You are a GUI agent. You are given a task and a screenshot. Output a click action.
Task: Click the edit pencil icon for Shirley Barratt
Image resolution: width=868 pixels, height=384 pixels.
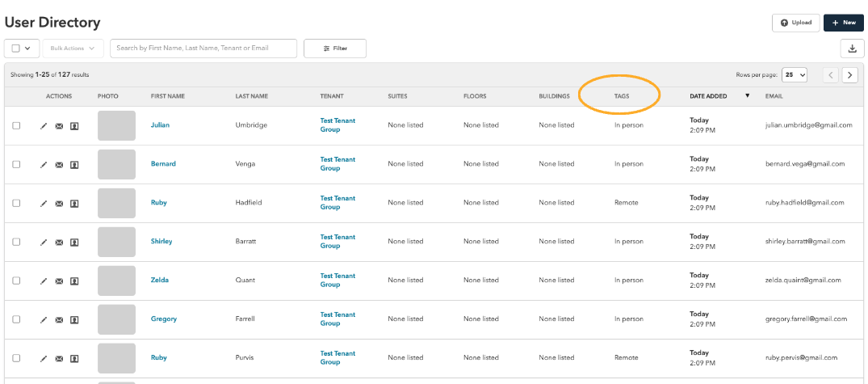pos(44,243)
